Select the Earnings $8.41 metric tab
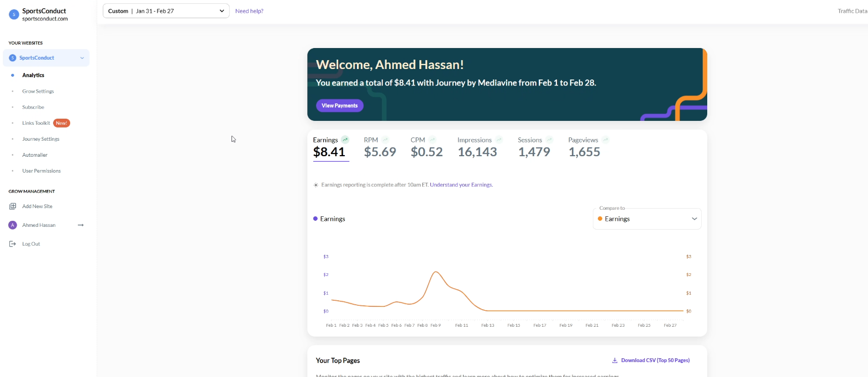 point(331,148)
